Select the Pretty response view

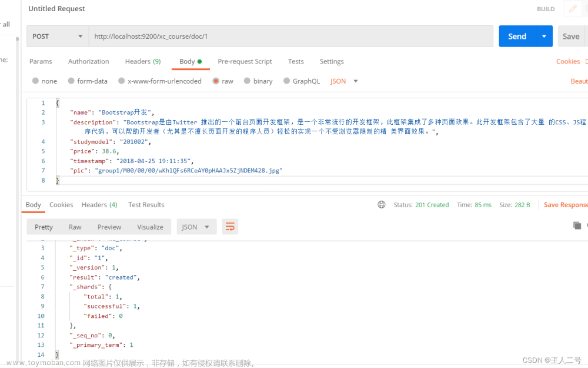coord(44,227)
